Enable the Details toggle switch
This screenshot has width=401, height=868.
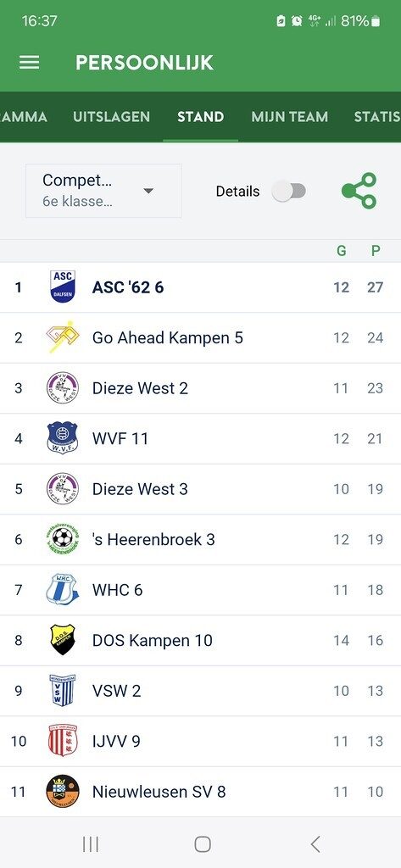click(x=289, y=192)
